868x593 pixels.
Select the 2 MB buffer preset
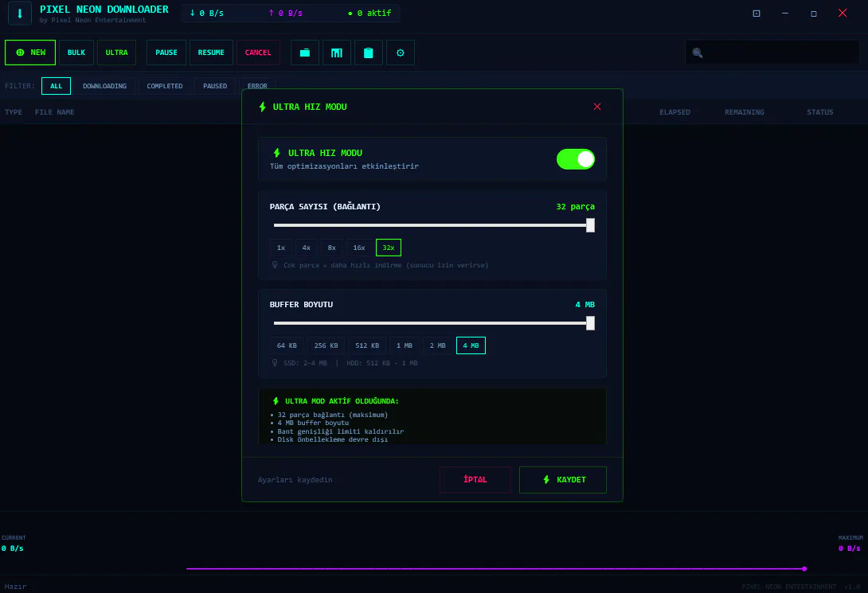438,345
